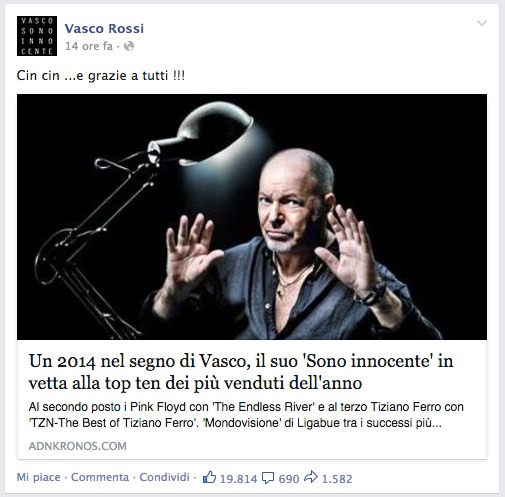Click the Vasco Sono Innocente profile picture

coord(37,36)
